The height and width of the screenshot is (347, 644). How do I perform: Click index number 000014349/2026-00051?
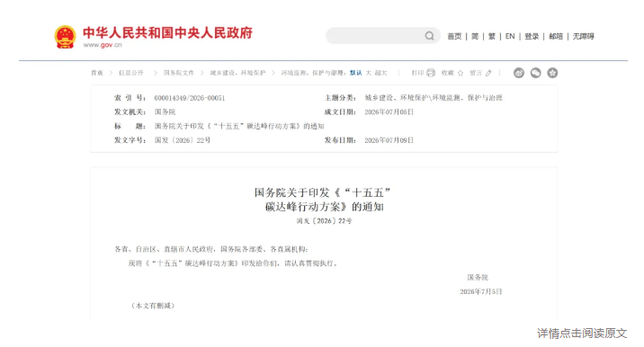click(x=190, y=98)
